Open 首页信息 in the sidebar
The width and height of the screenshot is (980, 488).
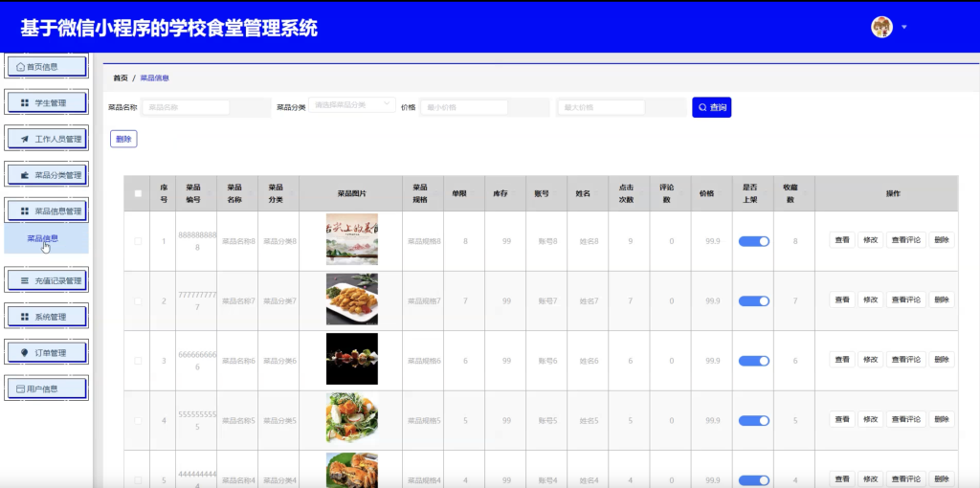(x=46, y=67)
